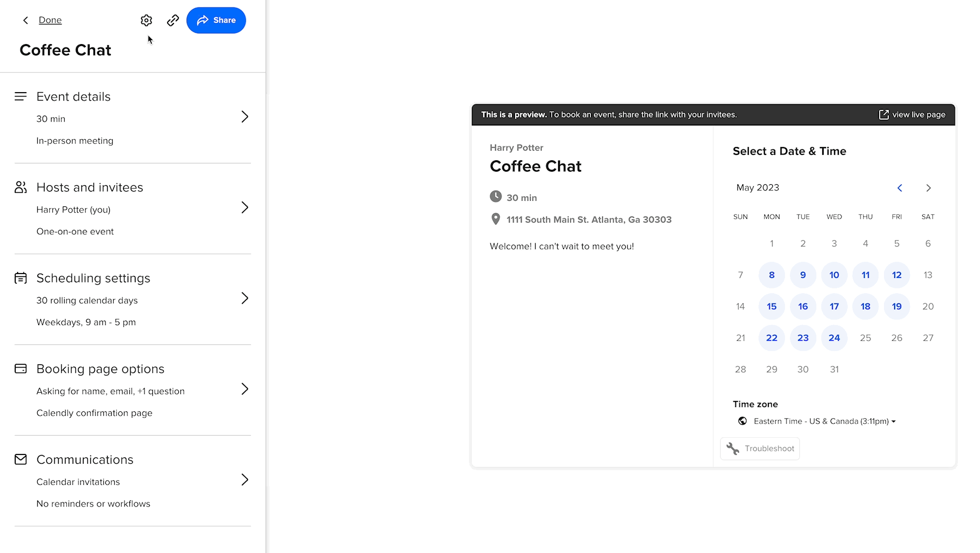Screen dimensions: 980x553
Task: Click the Scheduling settings calendar icon
Action: 20,277
